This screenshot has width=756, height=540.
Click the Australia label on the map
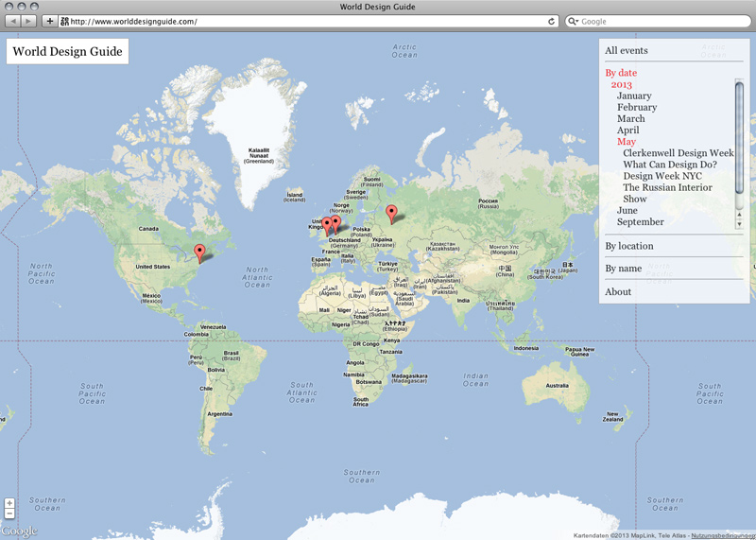coord(558,386)
